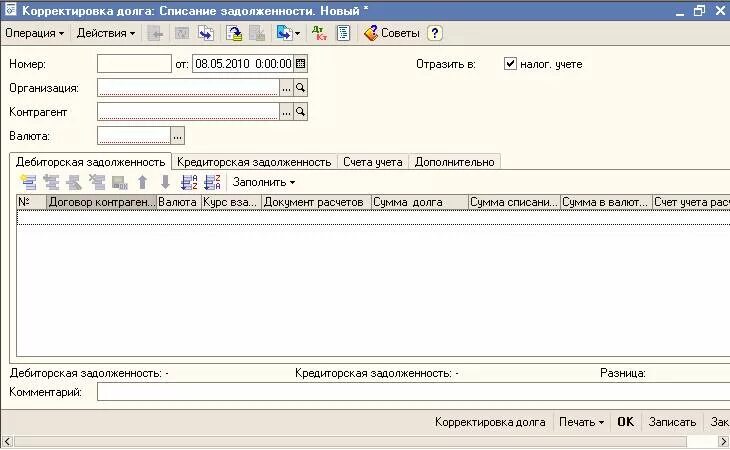Toggle the налог. учете checkbox

[510, 64]
